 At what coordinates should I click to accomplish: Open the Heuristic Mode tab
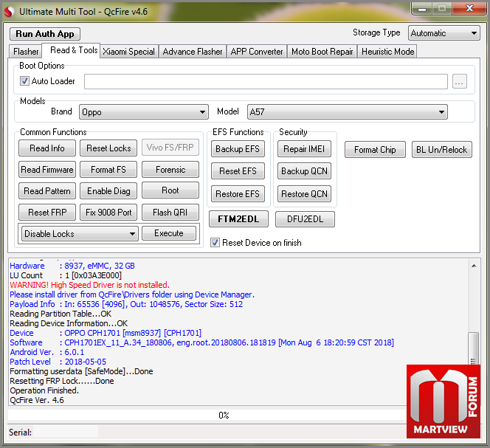tap(388, 52)
